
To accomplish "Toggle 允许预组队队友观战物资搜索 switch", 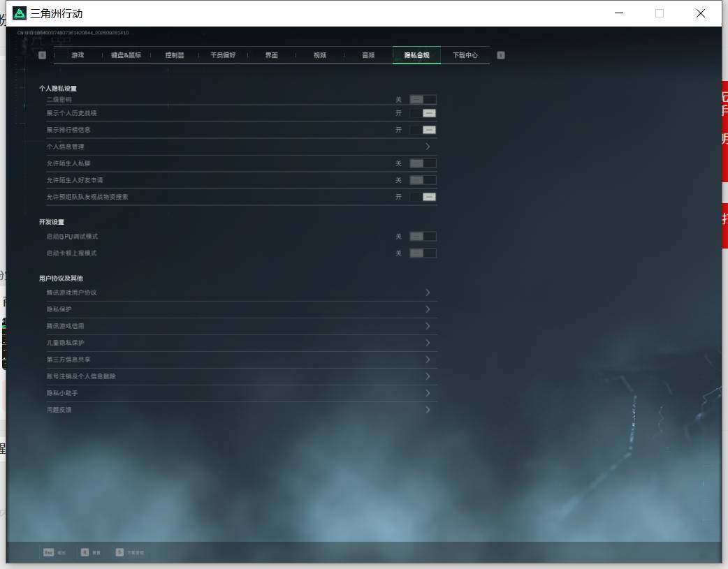I will [x=423, y=196].
